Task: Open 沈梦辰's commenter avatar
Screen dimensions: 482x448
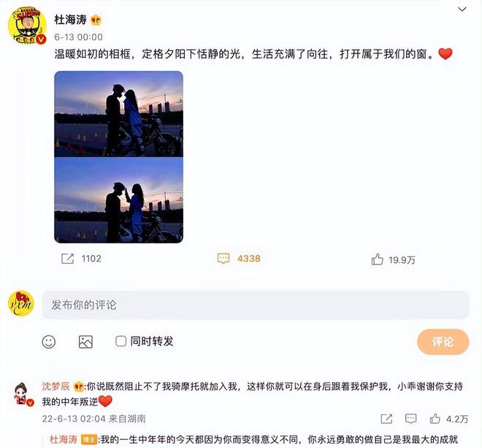Action: [23, 394]
